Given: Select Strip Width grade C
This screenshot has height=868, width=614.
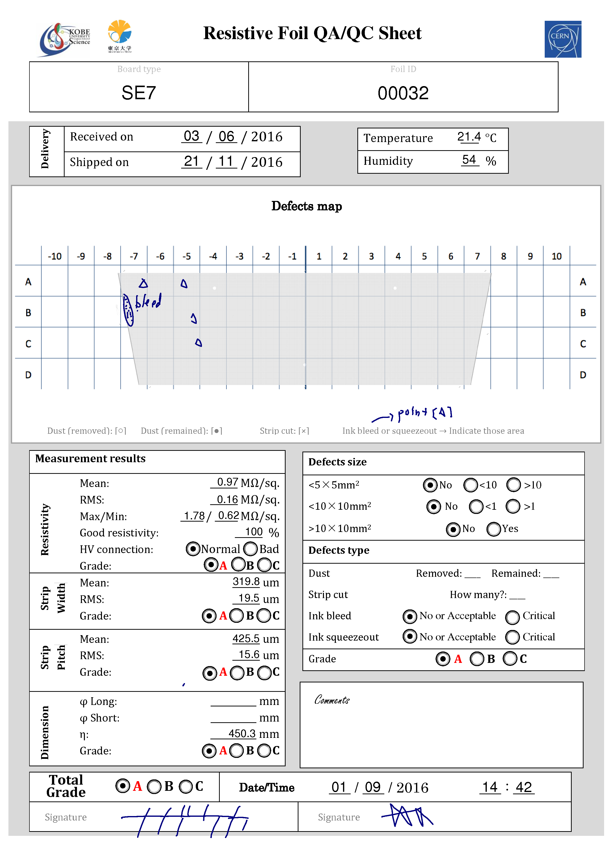Looking at the screenshot, I should [264, 615].
